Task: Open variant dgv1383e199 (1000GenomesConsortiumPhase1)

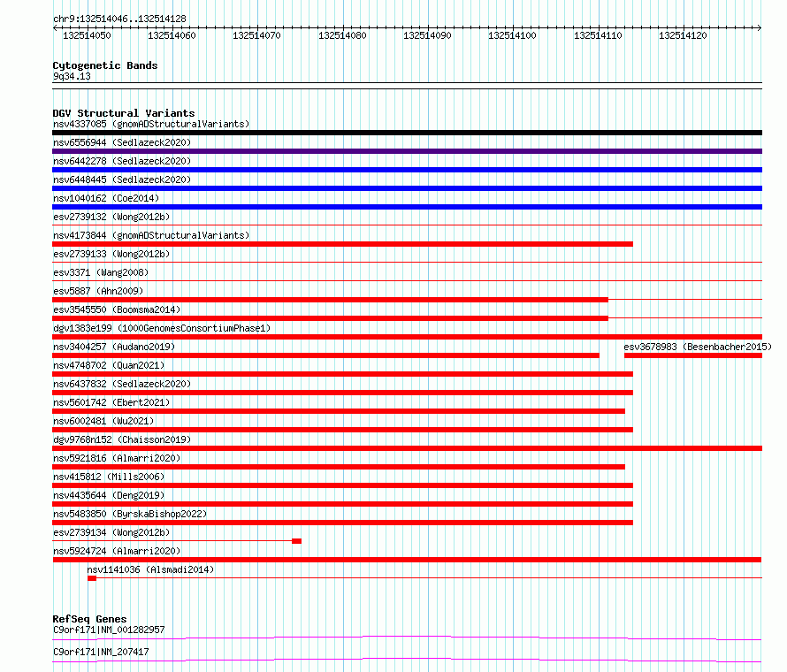Action: coord(162,328)
